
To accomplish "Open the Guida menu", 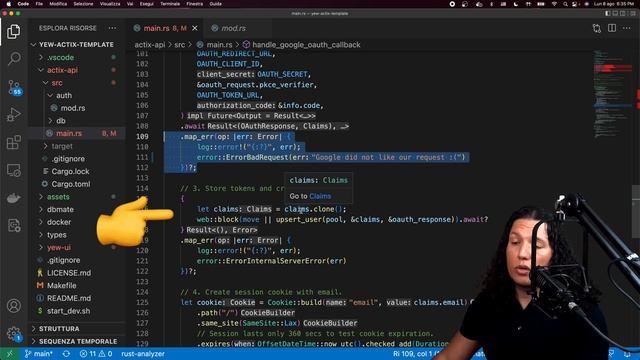I will pyautogui.click(x=216, y=4).
